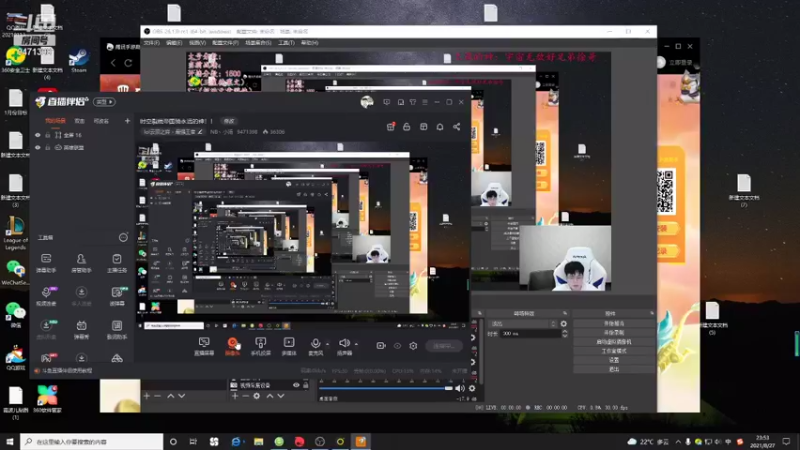The width and height of the screenshot is (800, 450).
Task: Click the OBS 工作室模式 button
Action: (614, 351)
